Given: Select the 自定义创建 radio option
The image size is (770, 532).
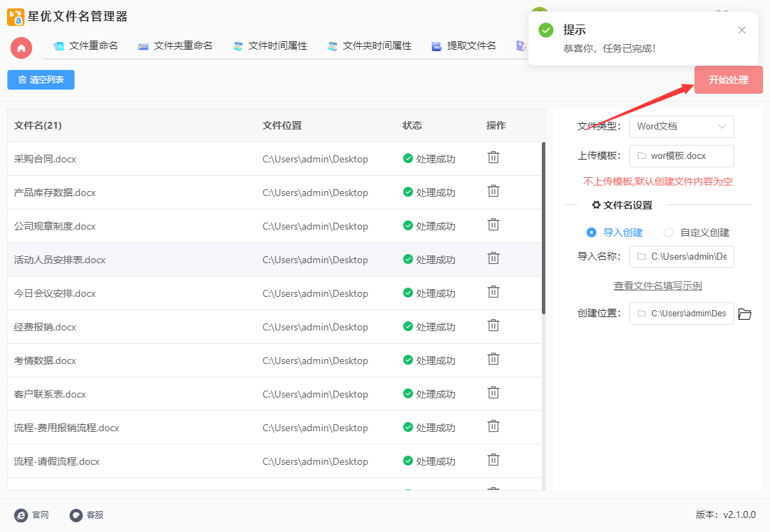Looking at the screenshot, I should (668, 232).
